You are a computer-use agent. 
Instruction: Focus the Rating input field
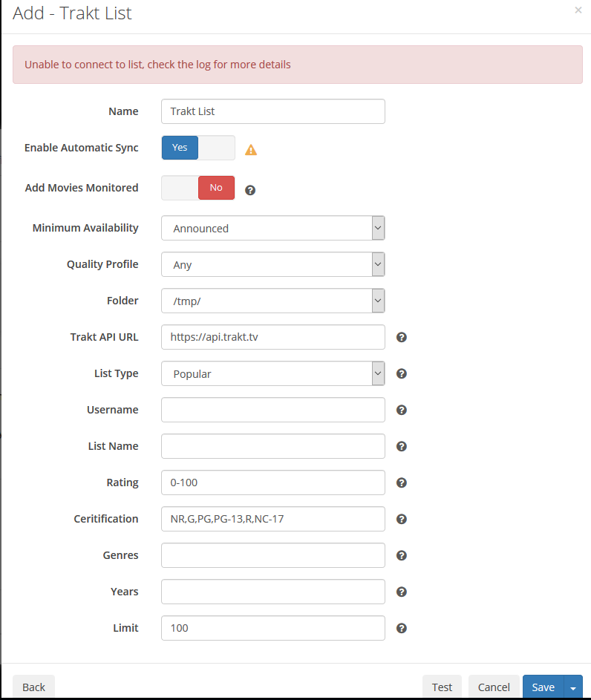click(273, 483)
